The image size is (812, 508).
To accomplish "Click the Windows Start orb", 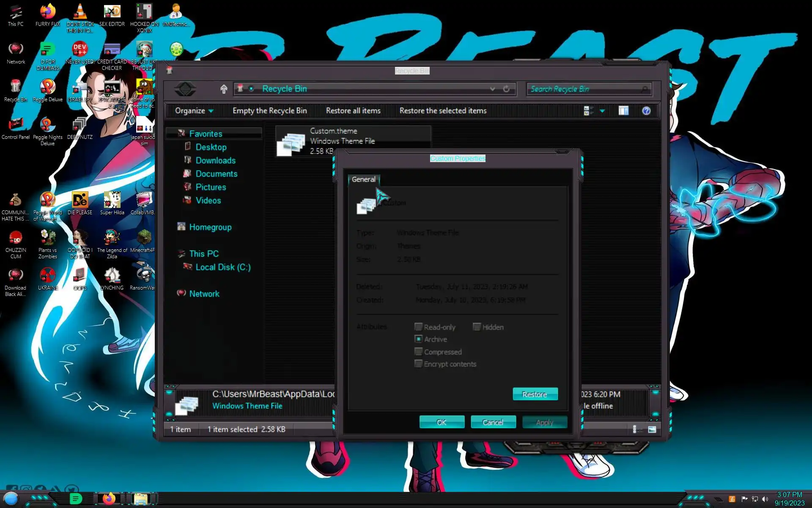I will [11, 499].
